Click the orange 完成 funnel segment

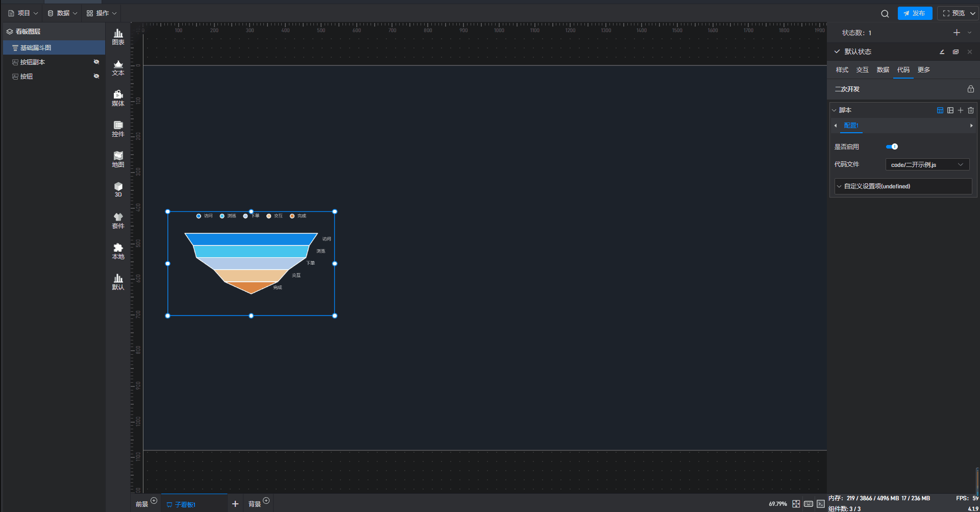coord(251,287)
